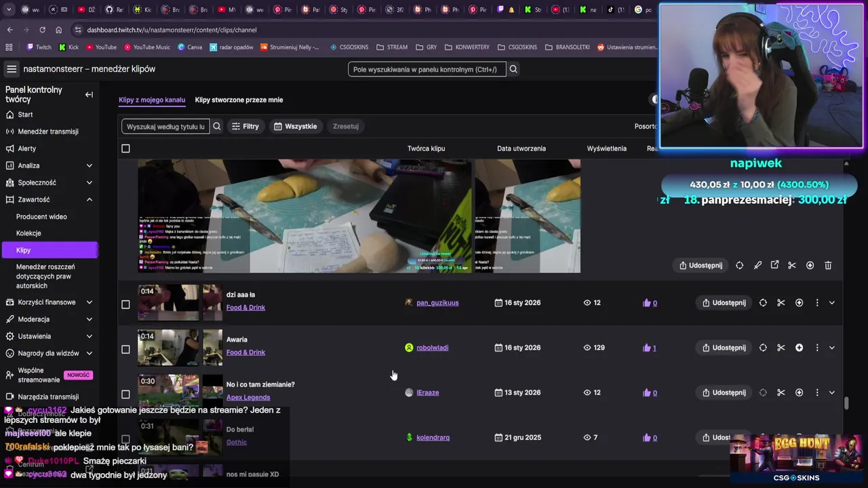Reload the page with browser refresh button

point(42,30)
